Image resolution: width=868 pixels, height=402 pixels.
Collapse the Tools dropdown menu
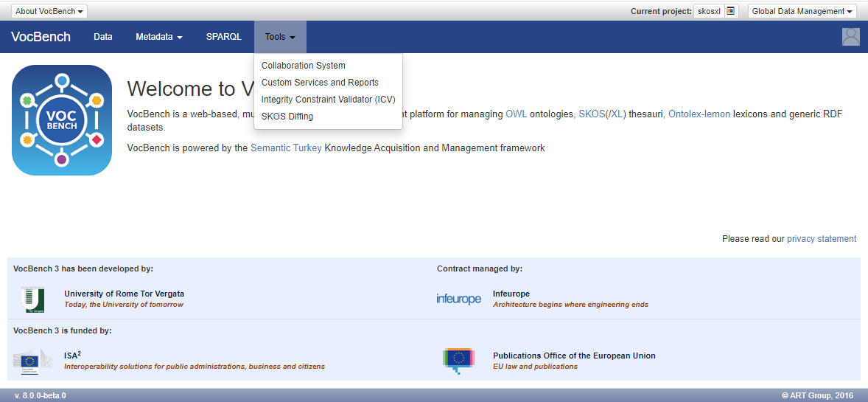click(x=280, y=37)
